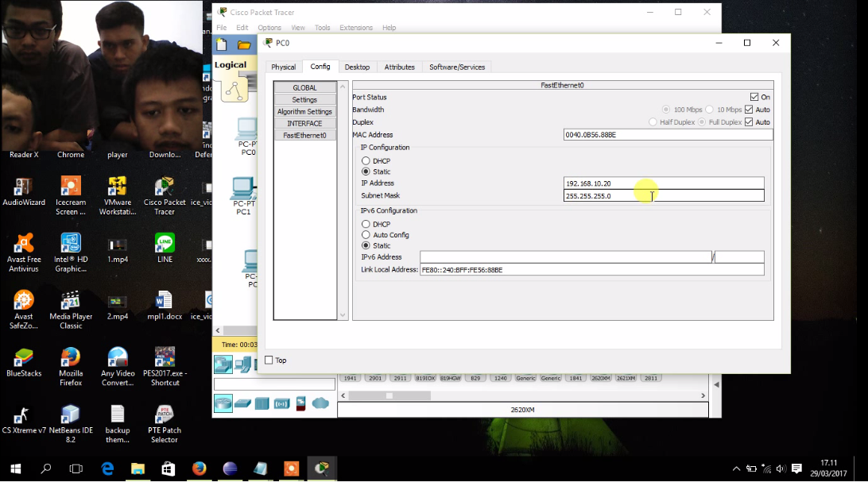Click the INTERFACE section button
Image resolution: width=868 pixels, height=482 pixels.
305,123
